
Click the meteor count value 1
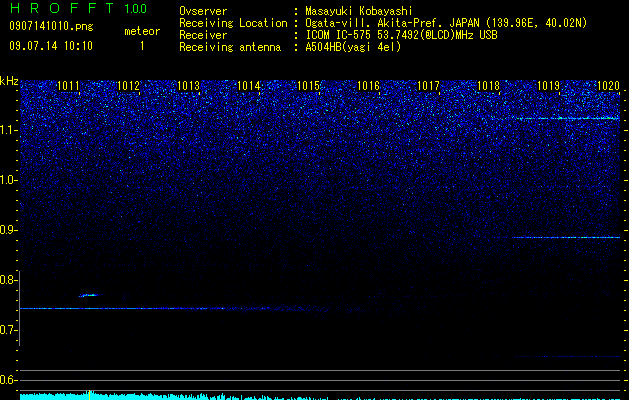pyautogui.click(x=142, y=46)
